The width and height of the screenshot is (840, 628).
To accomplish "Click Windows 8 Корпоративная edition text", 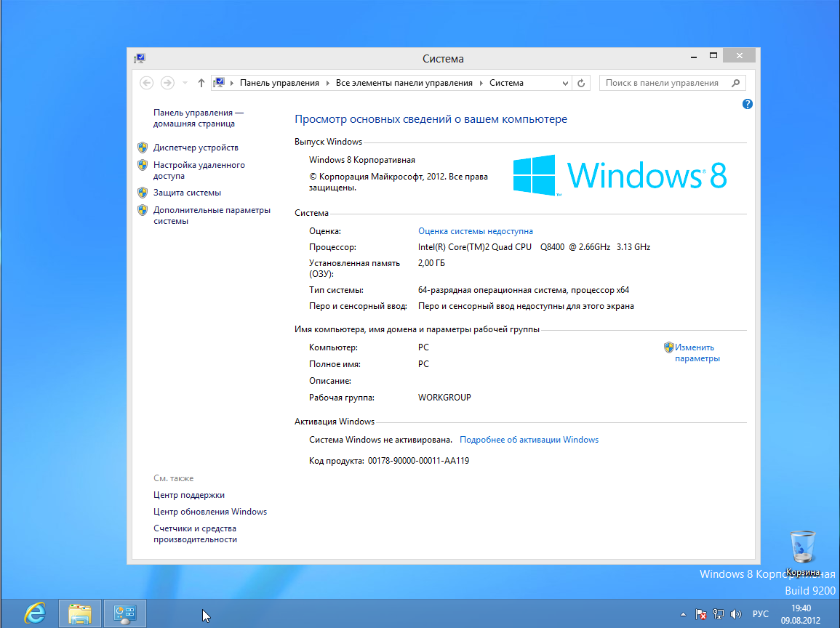I will (x=361, y=159).
